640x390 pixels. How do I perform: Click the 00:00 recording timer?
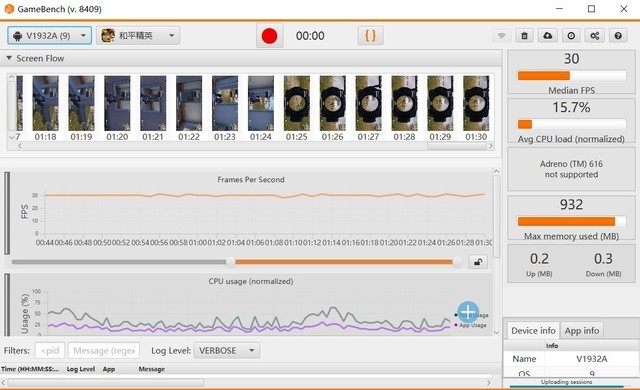310,36
